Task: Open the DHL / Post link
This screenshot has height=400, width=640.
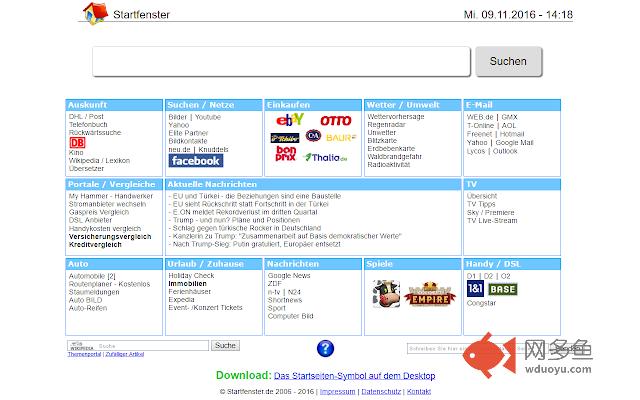Action: coord(86,116)
